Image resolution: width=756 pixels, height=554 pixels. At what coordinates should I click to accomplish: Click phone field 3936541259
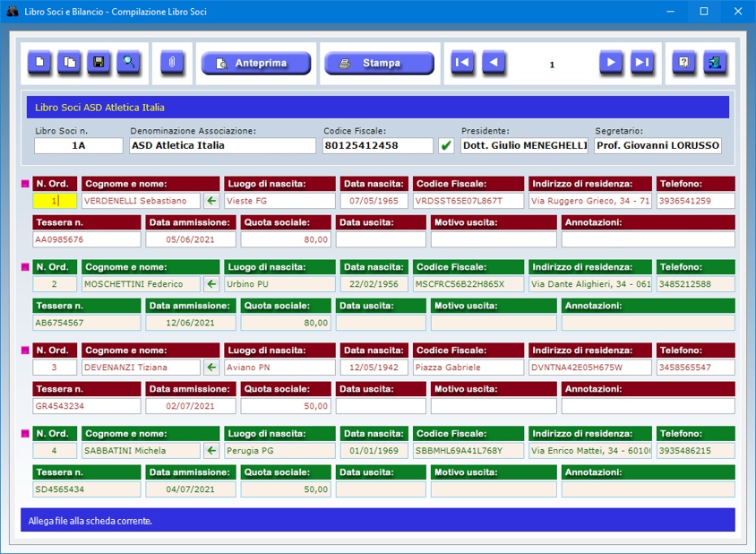tap(696, 201)
